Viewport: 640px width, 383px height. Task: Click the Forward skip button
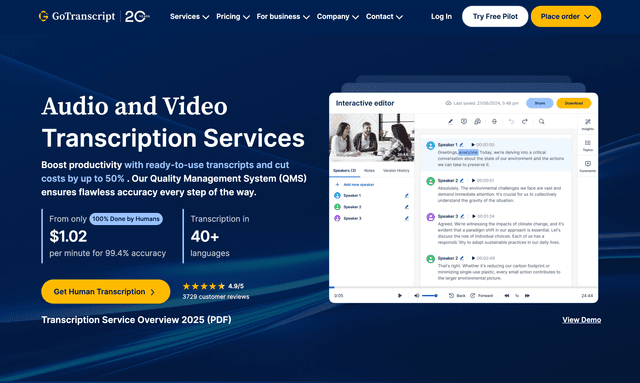click(482, 296)
